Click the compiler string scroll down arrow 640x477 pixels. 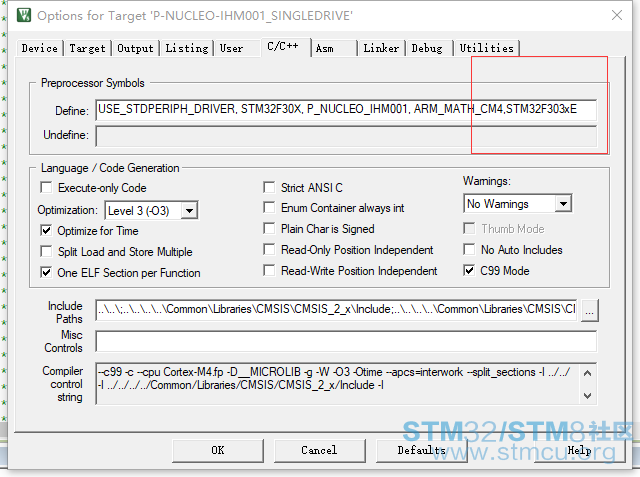click(587, 395)
